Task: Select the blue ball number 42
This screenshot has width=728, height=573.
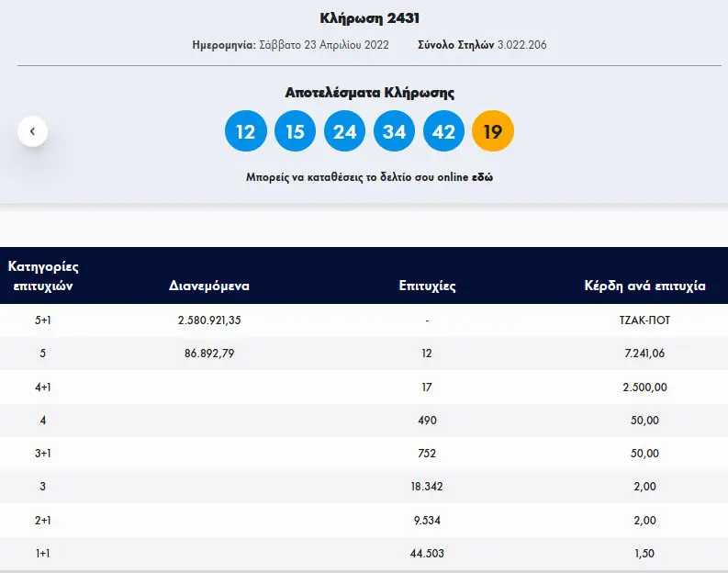Action: [443, 131]
